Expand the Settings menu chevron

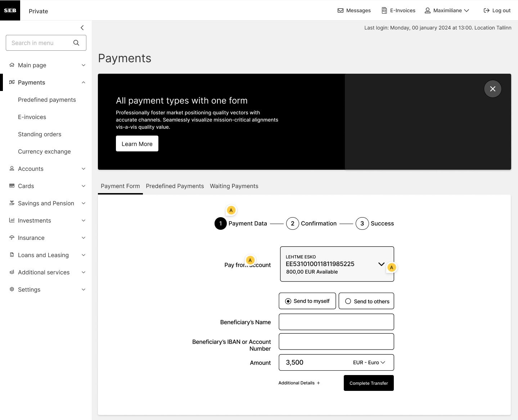84,289
